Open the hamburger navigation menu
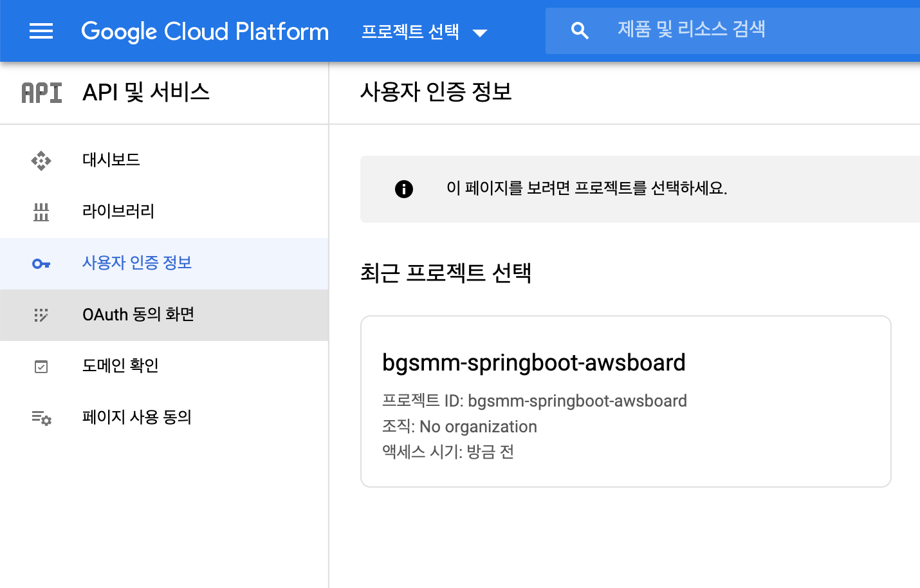 [x=41, y=31]
